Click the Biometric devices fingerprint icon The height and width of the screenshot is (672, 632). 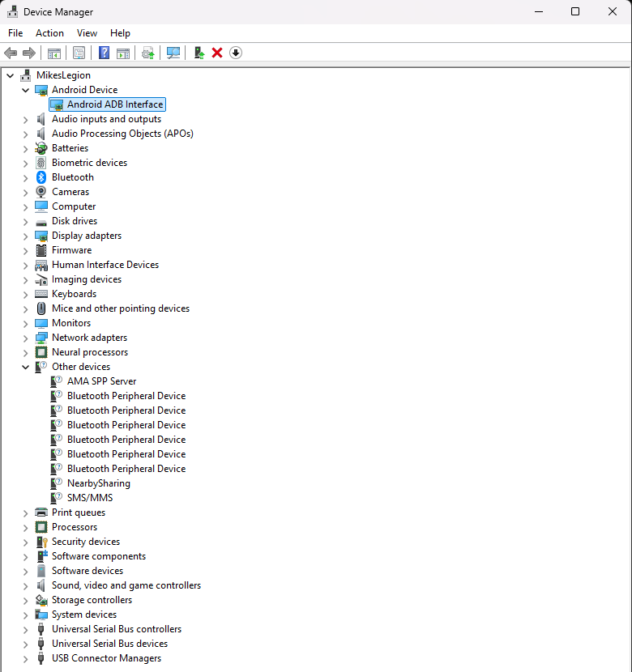click(41, 163)
